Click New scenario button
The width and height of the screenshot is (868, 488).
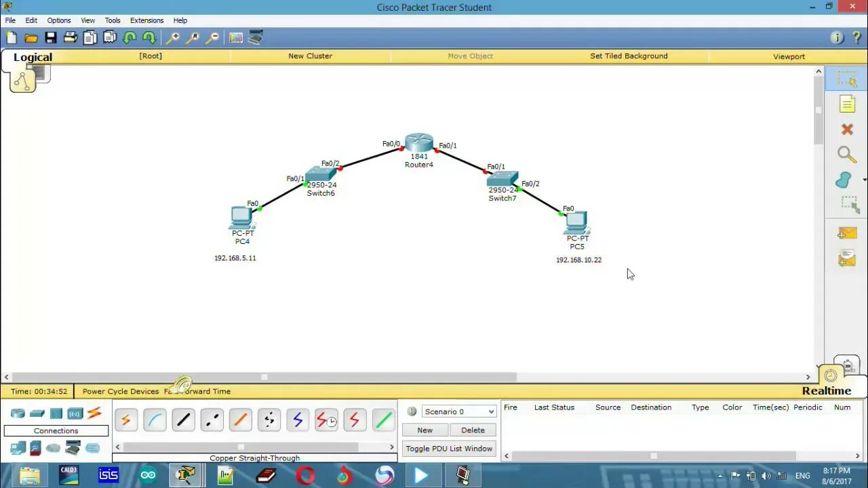tap(425, 430)
